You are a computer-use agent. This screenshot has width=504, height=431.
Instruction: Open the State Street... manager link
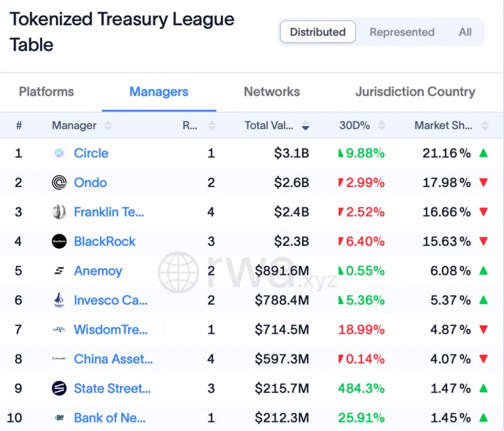[112, 388]
